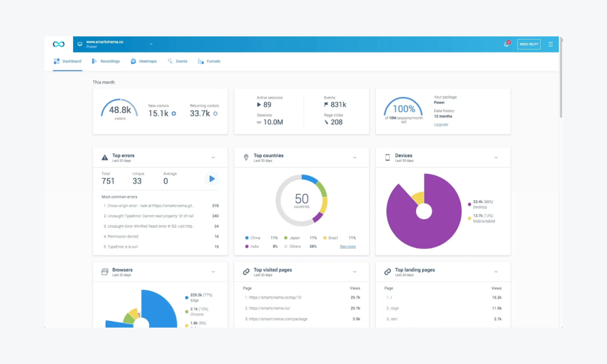This screenshot has width=607, height=364.
Task: Click the 100% sessions gauge
Action: pos(403,108)
